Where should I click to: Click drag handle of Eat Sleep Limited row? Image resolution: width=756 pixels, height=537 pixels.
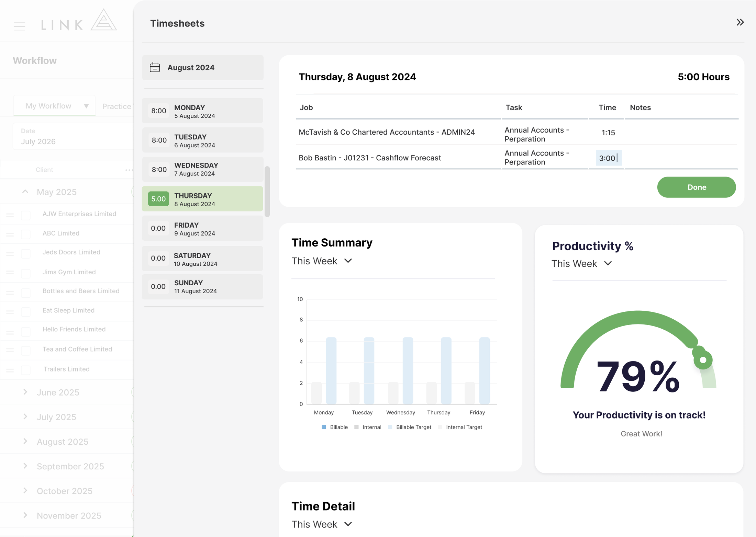pos(10,312)
